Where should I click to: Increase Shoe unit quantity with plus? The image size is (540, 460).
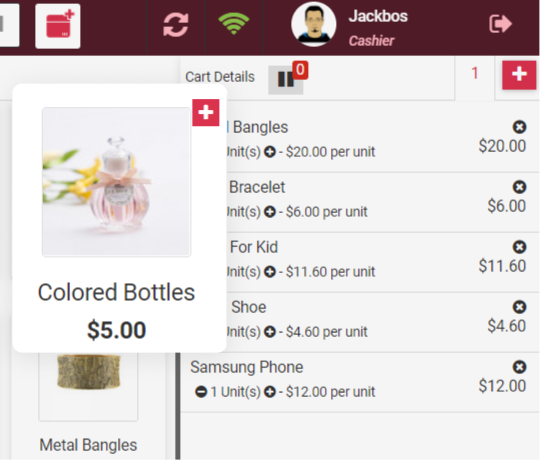[270, 332]
